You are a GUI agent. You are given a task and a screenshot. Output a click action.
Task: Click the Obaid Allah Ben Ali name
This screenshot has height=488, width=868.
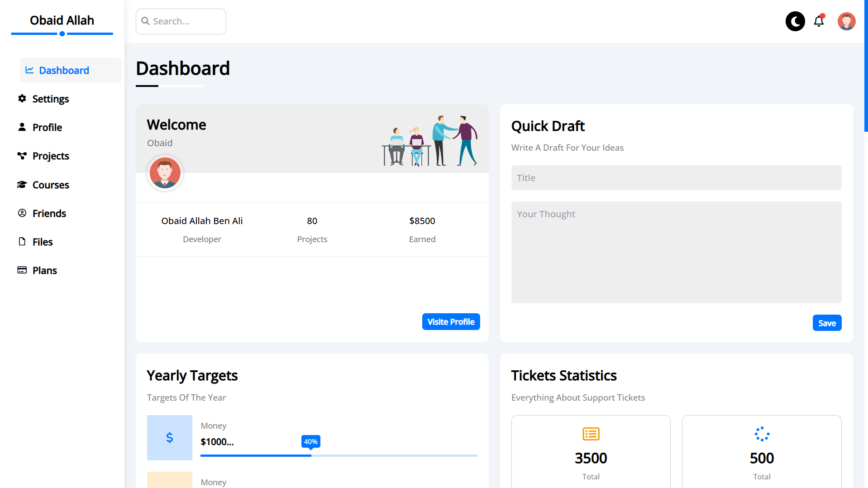pos(202,221)
